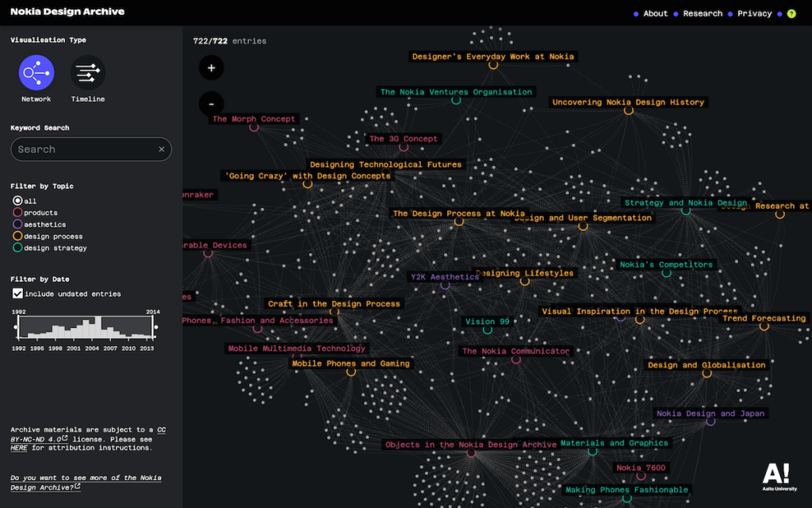Viewport: 812px width, 508px height.
Task: Zoom in using the plus icon
Action: click(x=211, y=68)
